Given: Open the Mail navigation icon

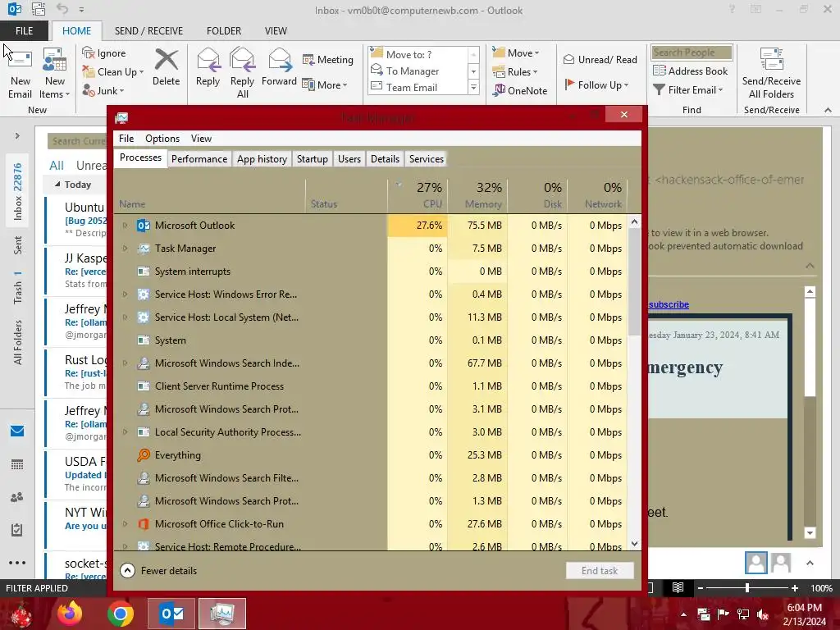Looking at the screenshot, I should [17, 431].
